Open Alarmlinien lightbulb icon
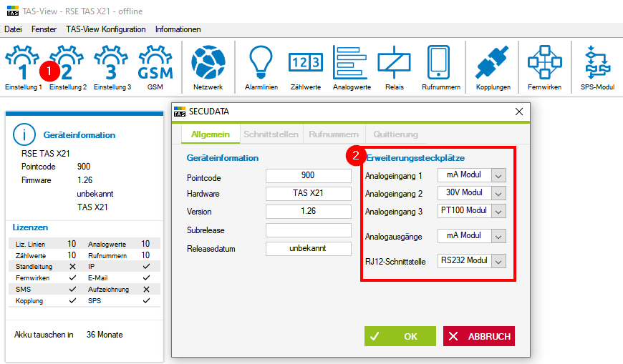 tap(261, 62)
